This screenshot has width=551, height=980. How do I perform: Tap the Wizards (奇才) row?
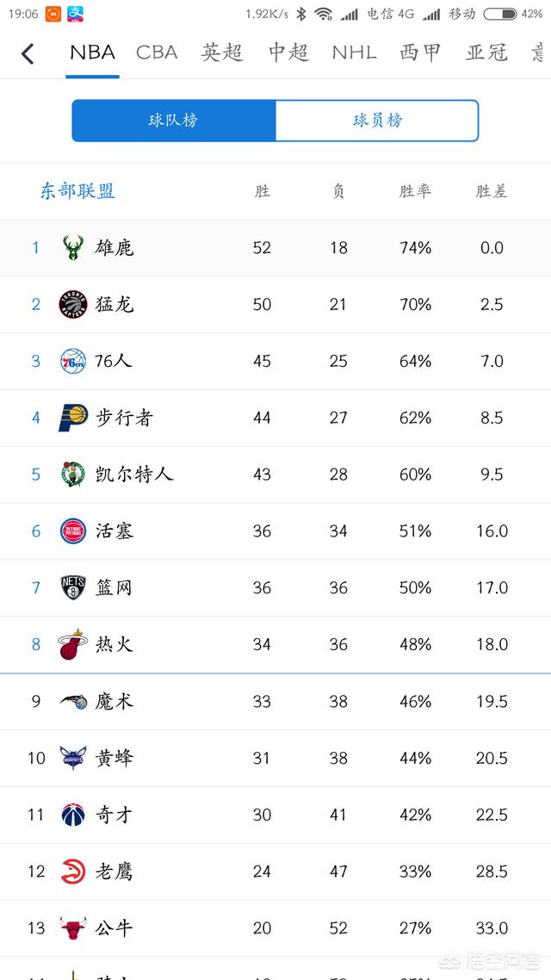coord(275,815)
